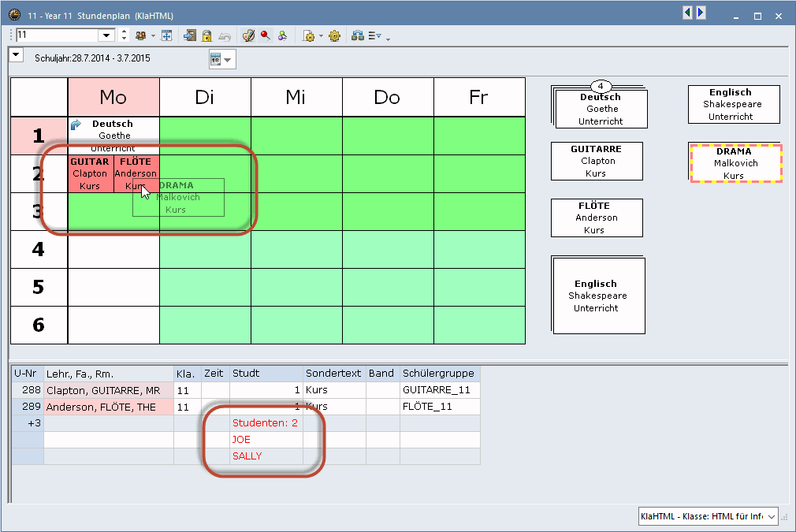Click the yellow gear settings icon
796x532 pixels.
coord(334,36)
